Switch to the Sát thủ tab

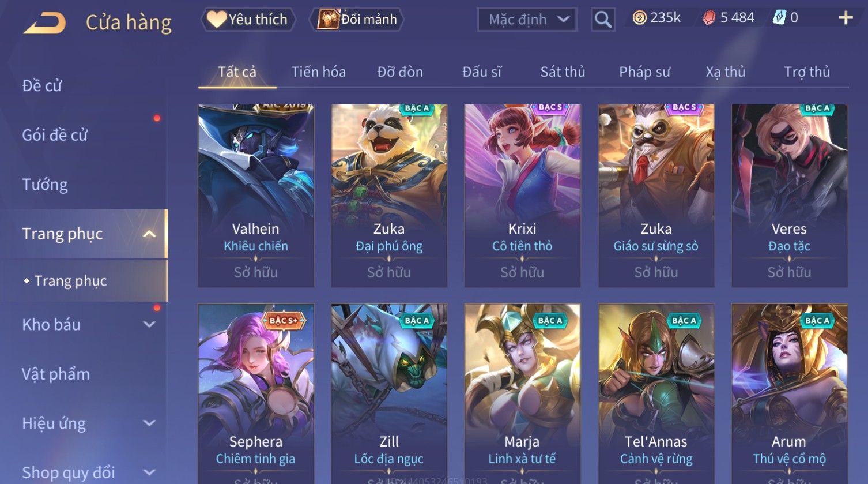click(563, 72)
